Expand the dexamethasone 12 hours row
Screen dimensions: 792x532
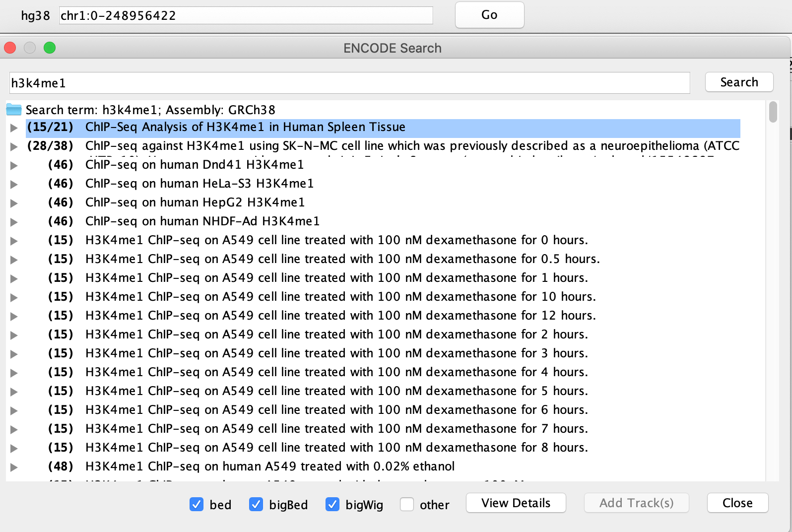(x=14, y=316)
